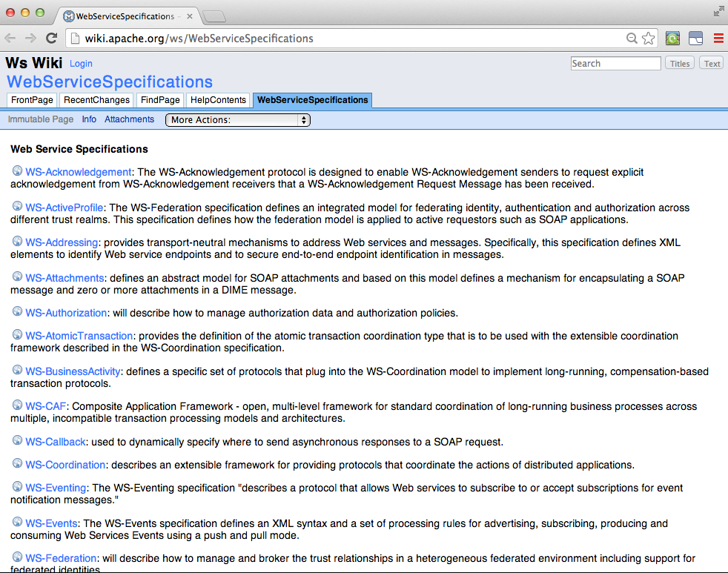The height and width of the screenshot is (573, 728).
Task: Open FindPage tab
Action: (160, 100)
